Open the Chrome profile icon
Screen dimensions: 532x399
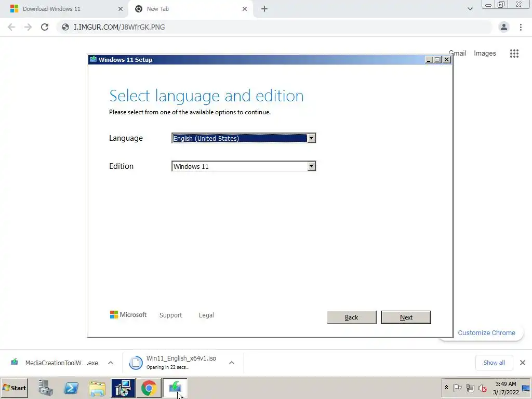(504, 27)
